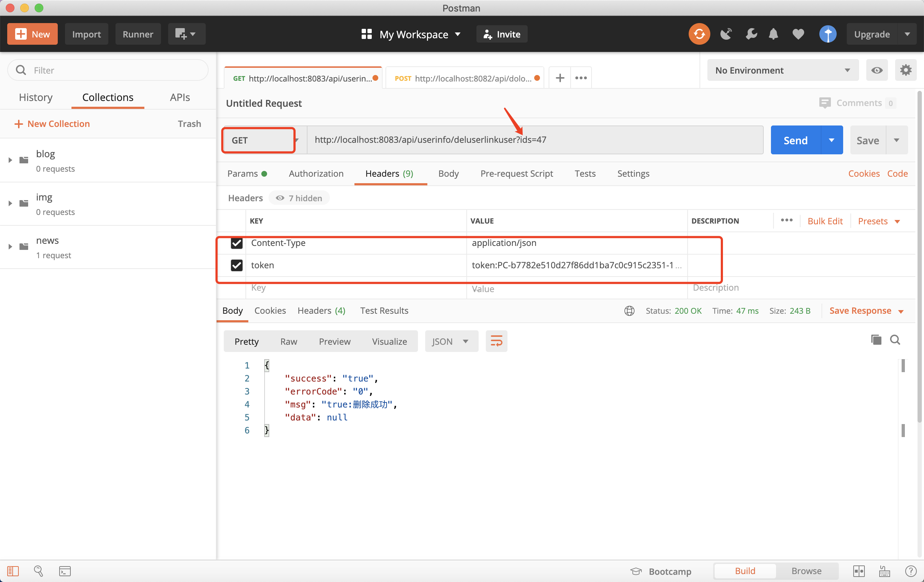
Task: Open settings via the wrench icon
Action: 751,34
